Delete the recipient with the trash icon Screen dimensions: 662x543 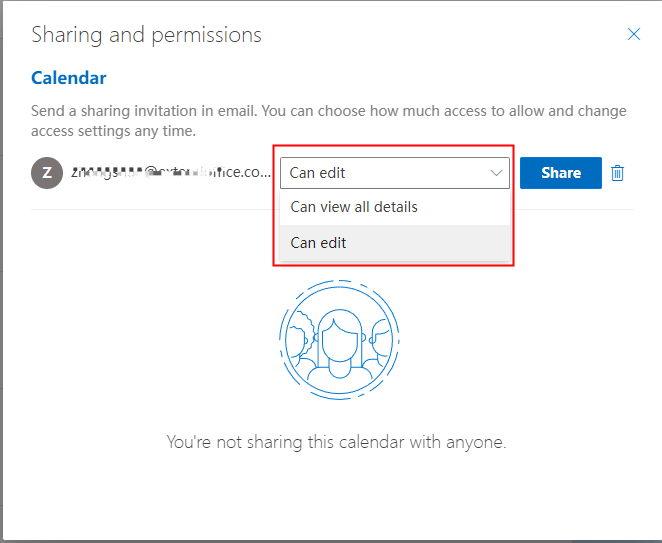pos(618,173)
